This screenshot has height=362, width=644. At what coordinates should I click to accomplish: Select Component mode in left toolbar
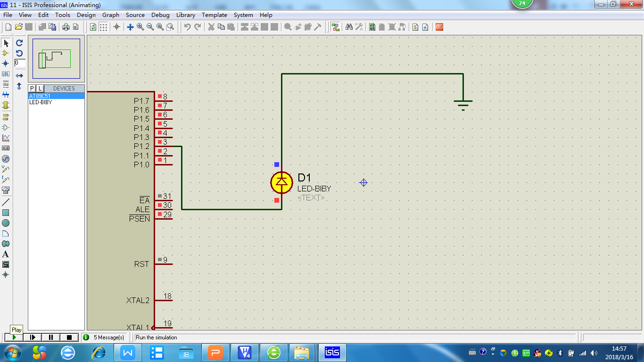(x=6, y=53)
